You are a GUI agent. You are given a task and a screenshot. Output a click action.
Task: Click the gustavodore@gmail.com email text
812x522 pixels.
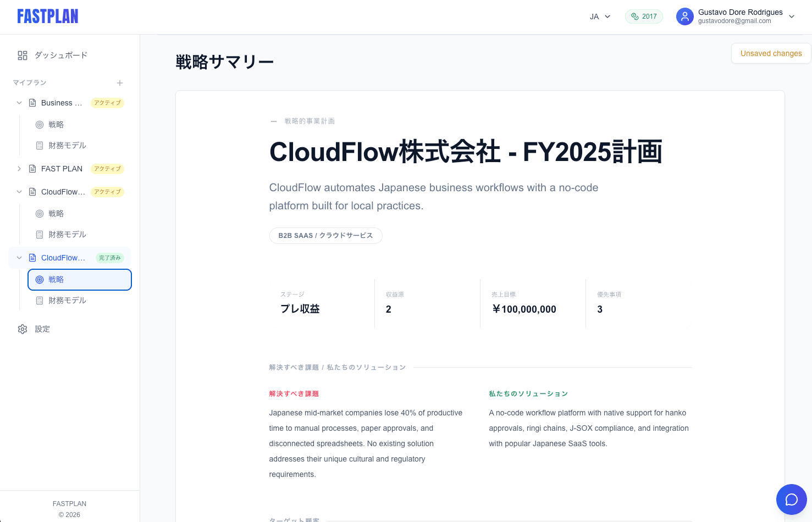[734, 21]
